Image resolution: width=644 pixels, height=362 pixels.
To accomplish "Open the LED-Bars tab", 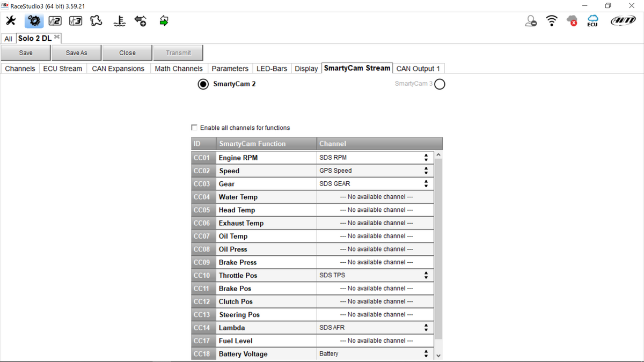I will coord(272,68).
